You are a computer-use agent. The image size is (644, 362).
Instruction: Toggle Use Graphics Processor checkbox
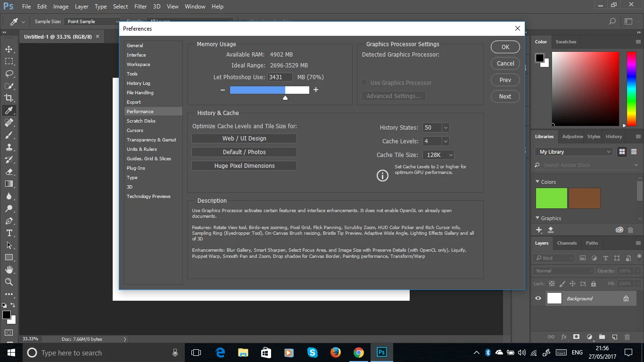coord(364,82)
